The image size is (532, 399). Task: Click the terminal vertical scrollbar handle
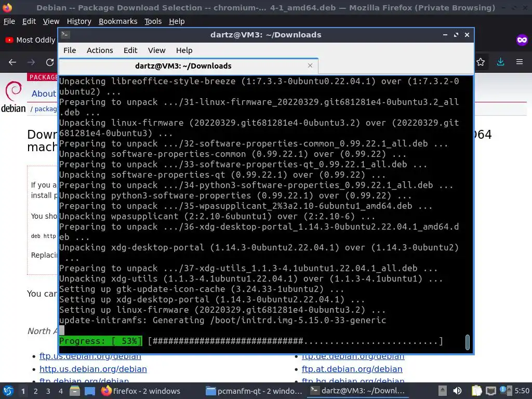click(x=467, y=342)
